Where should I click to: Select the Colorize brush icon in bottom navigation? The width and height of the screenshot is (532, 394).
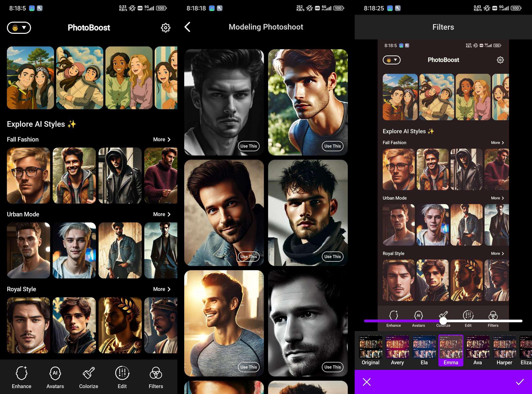pyautogui.click(x=89, y=377)
